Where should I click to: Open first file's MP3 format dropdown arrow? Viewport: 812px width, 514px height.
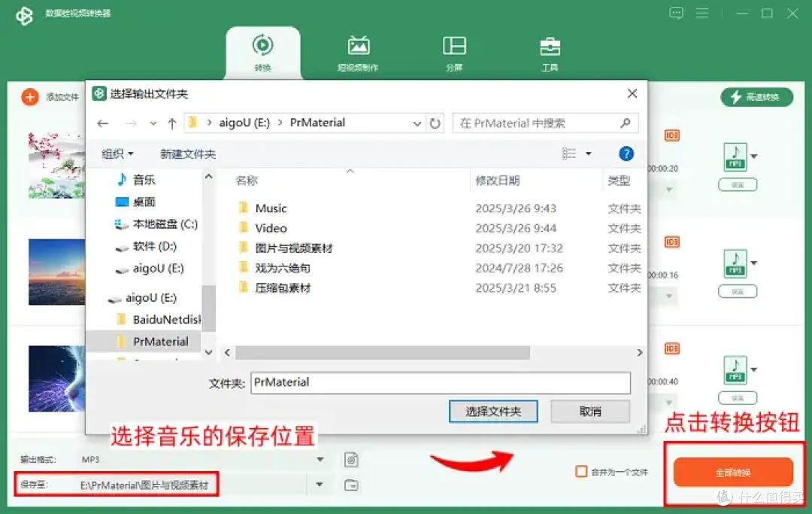point(754,156)
